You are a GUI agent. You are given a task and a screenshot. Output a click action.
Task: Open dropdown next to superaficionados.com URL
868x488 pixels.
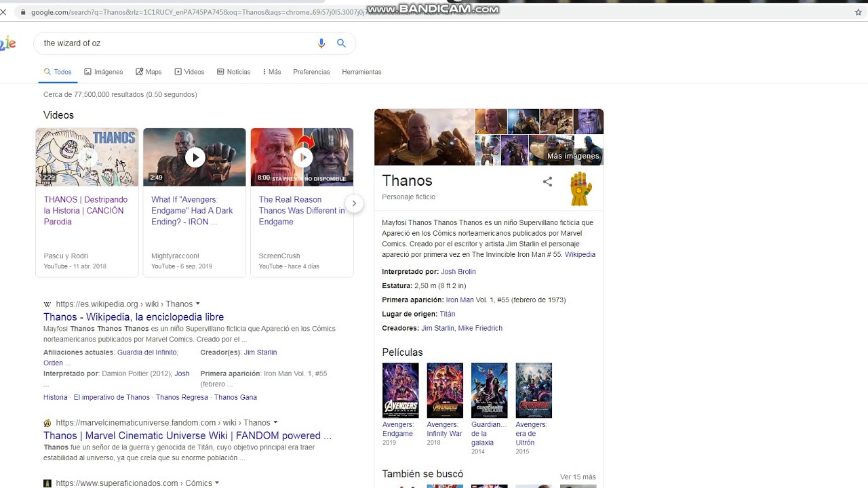(217, 483)
